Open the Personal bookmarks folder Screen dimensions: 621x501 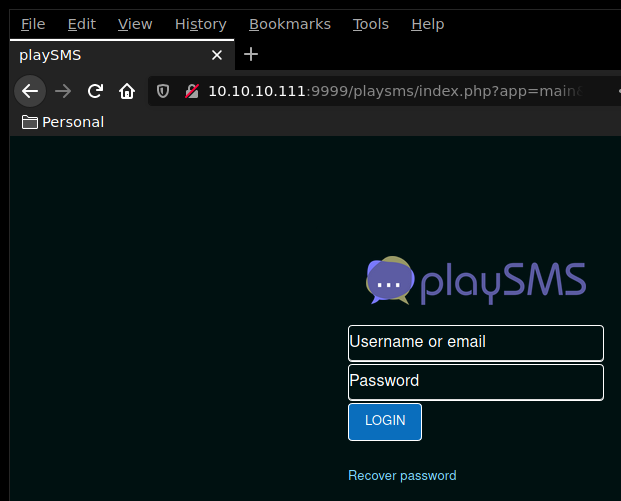tap(62, 122)
